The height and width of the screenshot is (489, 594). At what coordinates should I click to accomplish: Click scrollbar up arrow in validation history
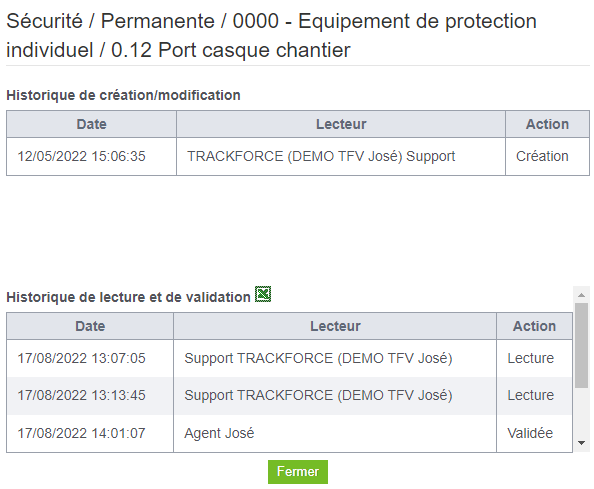[x=581, y=295]
